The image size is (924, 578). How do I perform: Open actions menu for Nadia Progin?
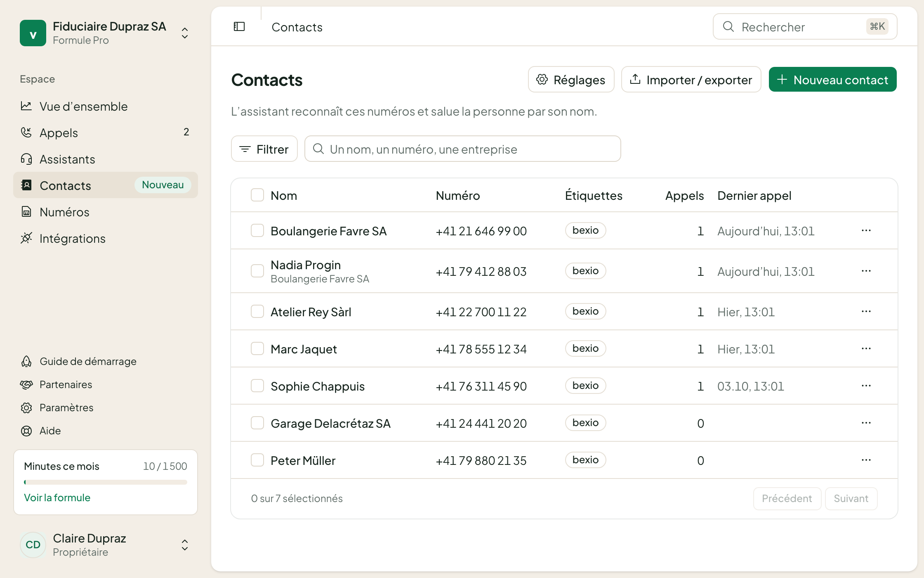coord(866,271)
